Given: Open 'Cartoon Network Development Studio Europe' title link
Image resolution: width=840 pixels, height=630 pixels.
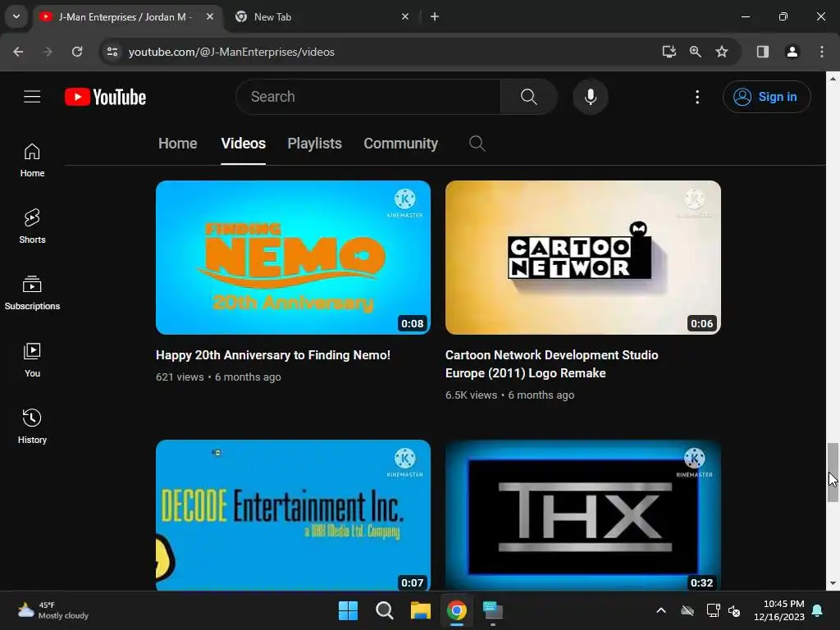Looking at the screenshot, I should click(x=552, y=363).
